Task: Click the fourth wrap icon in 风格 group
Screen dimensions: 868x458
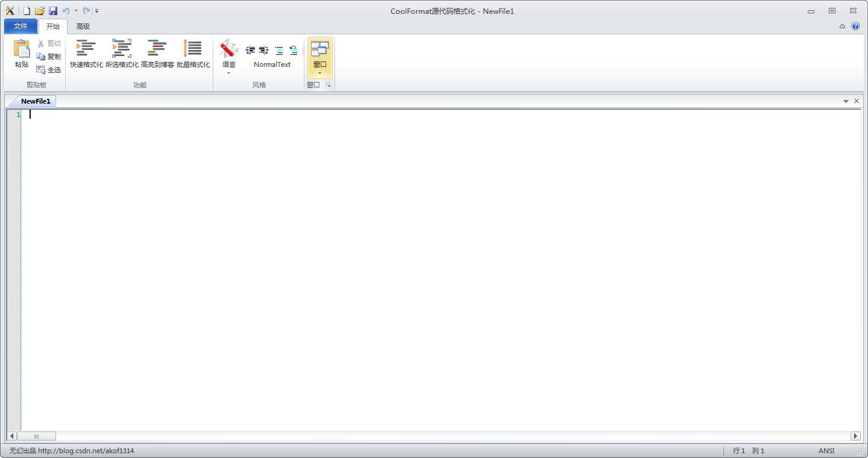Action: point(293,50)
